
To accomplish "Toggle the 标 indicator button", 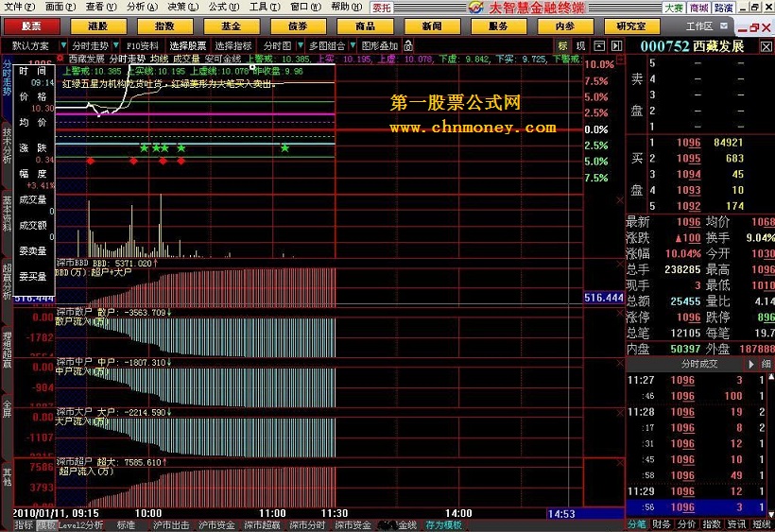I will click(x=563, y=46).
